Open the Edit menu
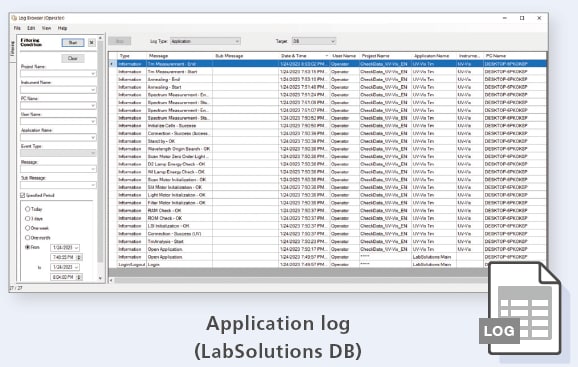The image size is (578, 367). pyautogui.click(x=31, y=28)
